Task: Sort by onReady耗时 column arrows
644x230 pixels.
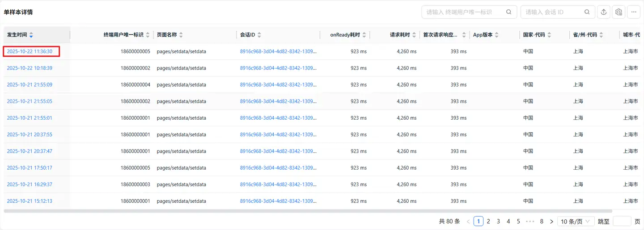Action: tap(364, 35)
